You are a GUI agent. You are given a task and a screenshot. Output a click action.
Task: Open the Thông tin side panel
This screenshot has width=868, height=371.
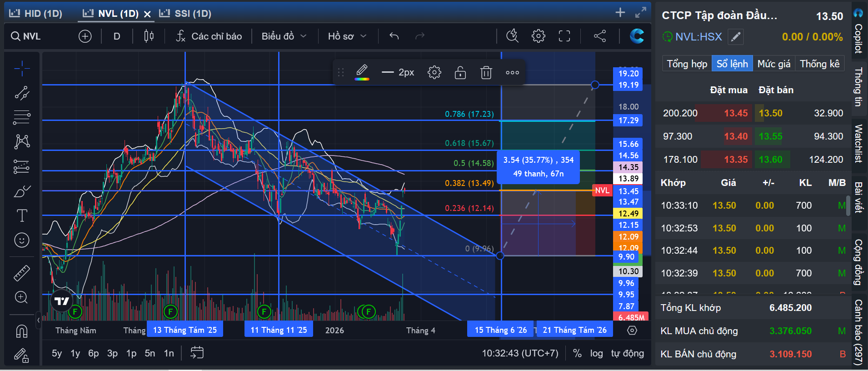(x=858, y=86)
